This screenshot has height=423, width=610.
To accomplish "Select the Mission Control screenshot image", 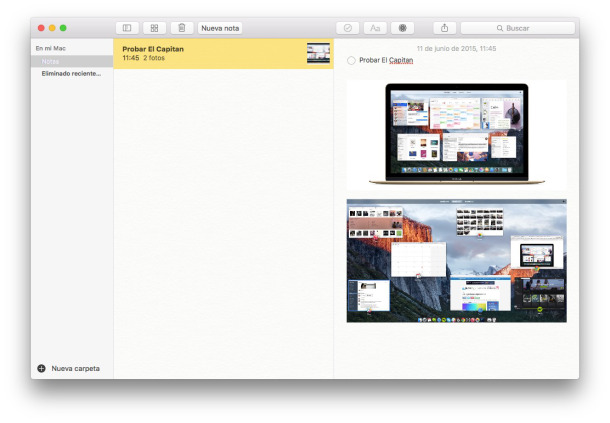I will [x=456, y=261].
